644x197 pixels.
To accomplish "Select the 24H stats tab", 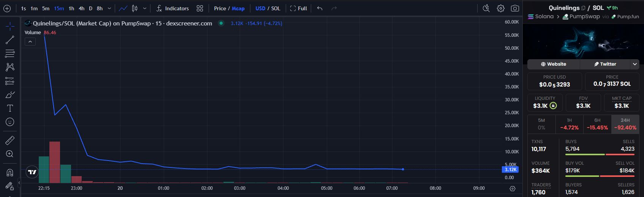I will point(625,124).
